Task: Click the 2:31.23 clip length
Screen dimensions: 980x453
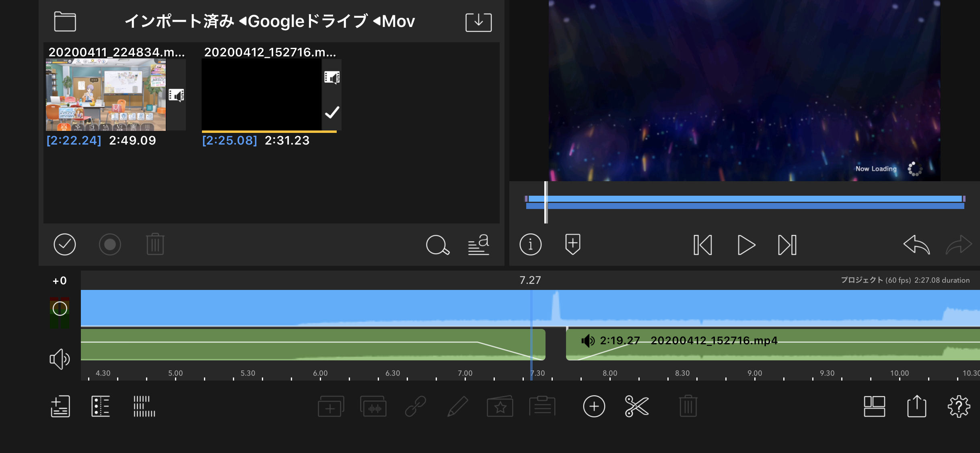Action: point(287,141)
